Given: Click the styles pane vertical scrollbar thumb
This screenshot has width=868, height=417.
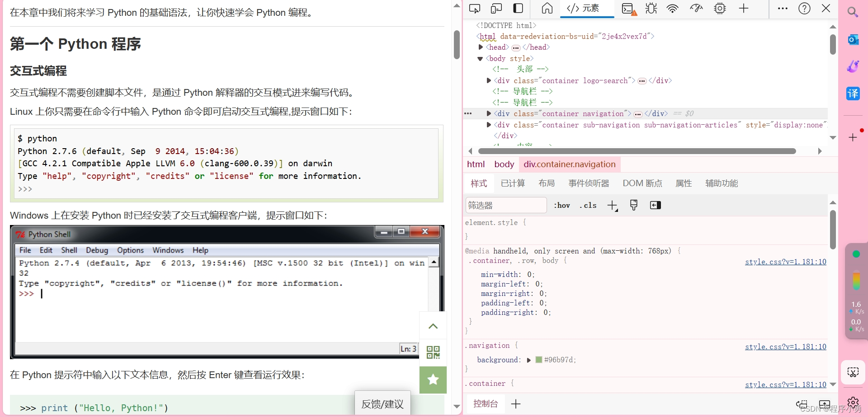Looking at the screenshot, I should click(833, 230).
